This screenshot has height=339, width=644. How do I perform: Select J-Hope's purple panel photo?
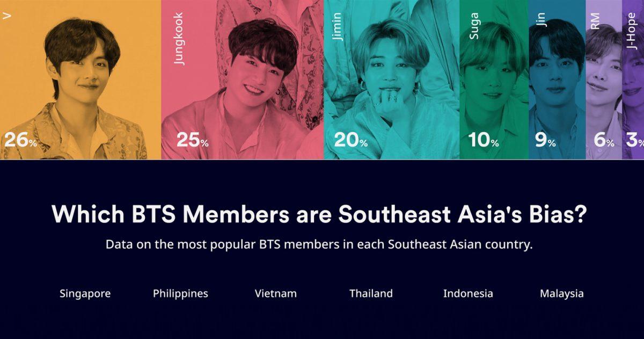pos(633,81)
